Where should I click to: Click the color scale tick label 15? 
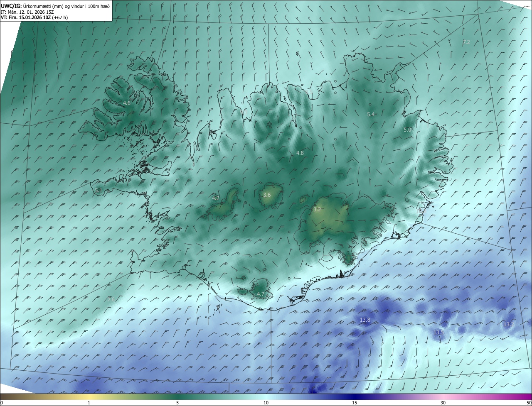[355, 403]
